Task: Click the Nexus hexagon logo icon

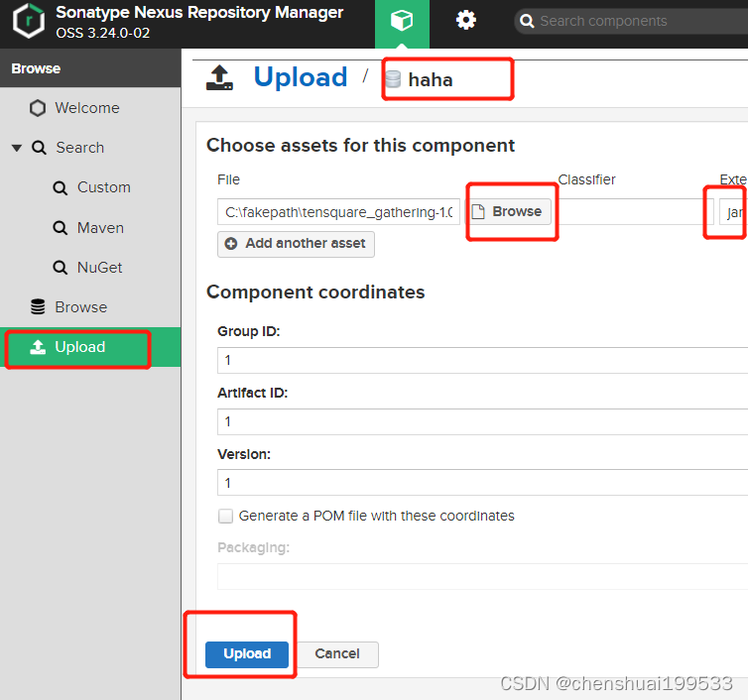Action: pyautogui.click(x=29, y=21)
